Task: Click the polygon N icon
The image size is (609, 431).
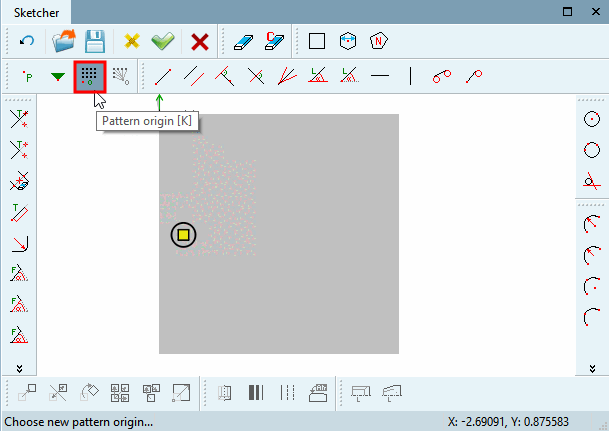Action: point(379,41)
